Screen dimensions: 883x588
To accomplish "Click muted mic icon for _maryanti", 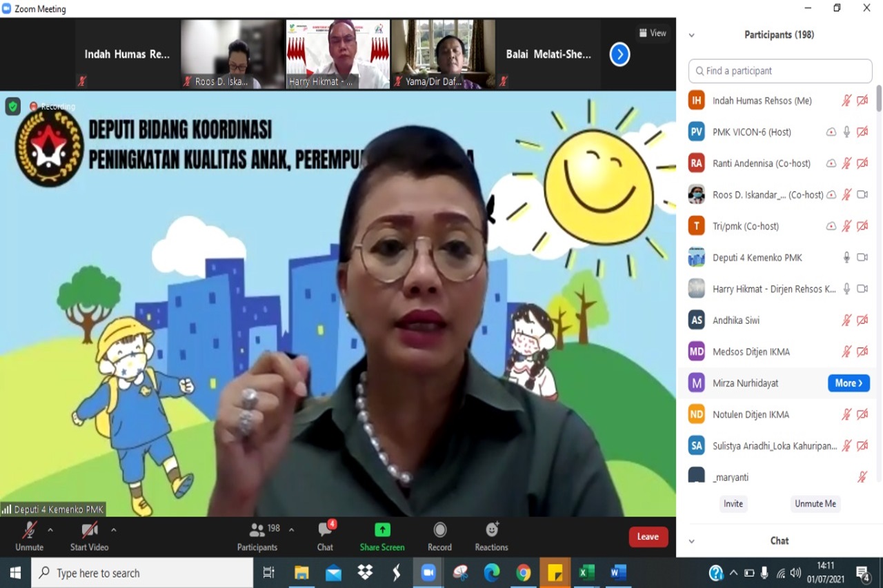I will click(x=862, y=477).
